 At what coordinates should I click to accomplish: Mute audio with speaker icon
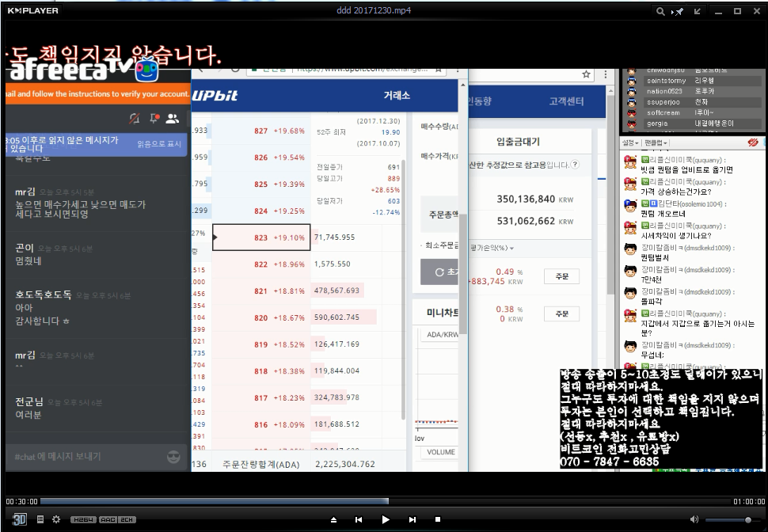694,519
